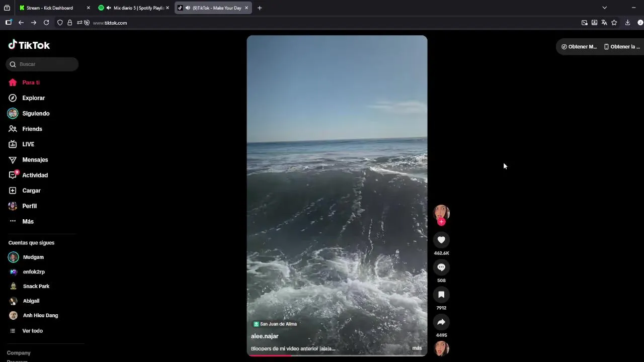Open the Friends section
The height and width of the screenshot is (362, 644).
pyautogui.click(x=25, y=129)
